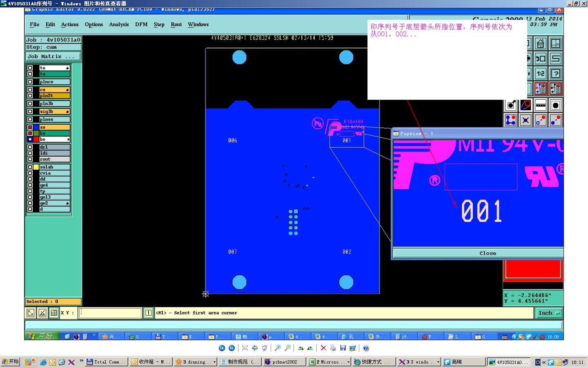Click the split-window XY panel icon
The width and height of the screenshot is (588, 368).
[556, 43]
